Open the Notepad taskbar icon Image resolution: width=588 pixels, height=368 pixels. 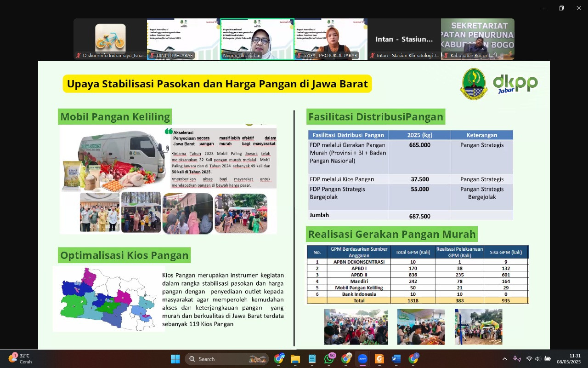click(x=312, y=359)
